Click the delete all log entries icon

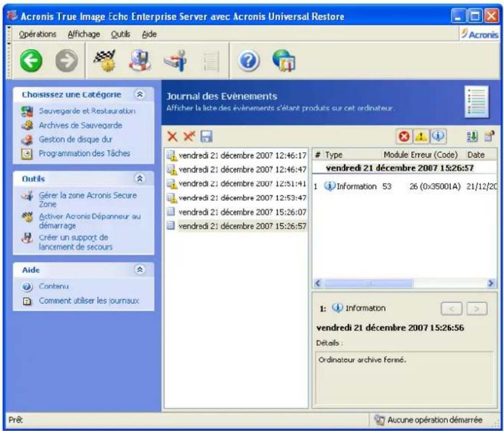[x=189, y=136]
